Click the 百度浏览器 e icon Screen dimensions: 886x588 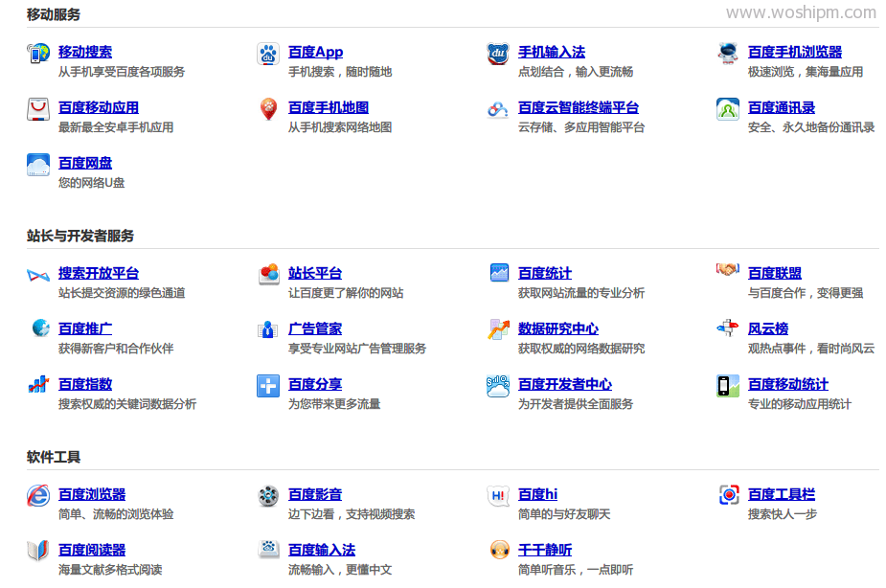[38, 496]
